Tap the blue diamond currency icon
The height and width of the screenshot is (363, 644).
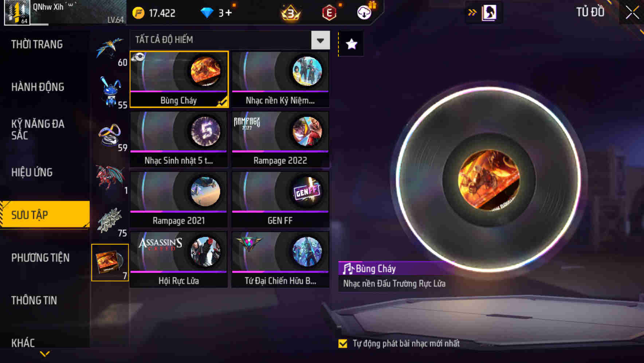pyautogui.click(x=207, y=13)
